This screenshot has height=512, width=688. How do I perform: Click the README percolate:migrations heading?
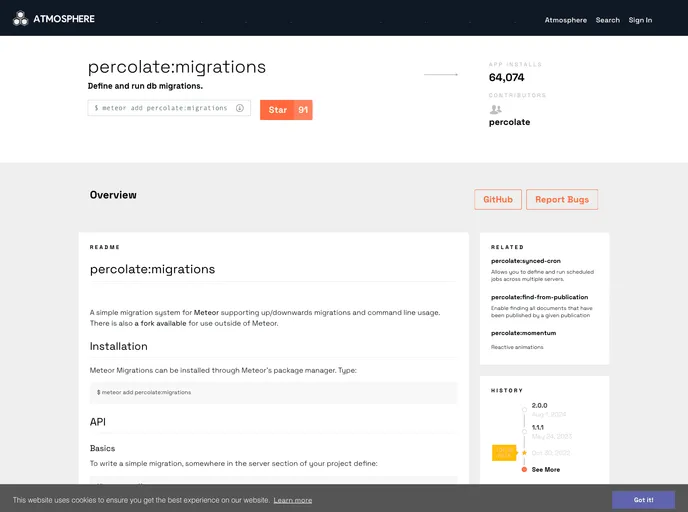152,269
